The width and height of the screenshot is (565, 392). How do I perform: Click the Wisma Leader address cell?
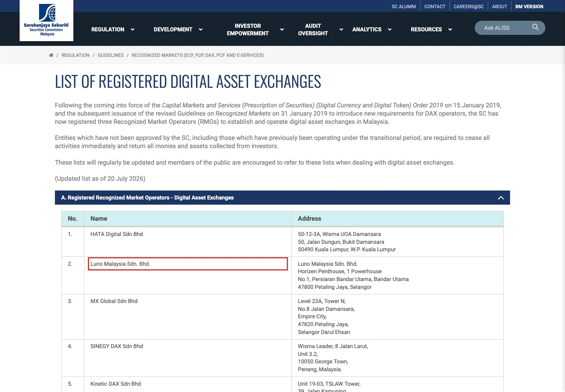(x=397, y=358)
